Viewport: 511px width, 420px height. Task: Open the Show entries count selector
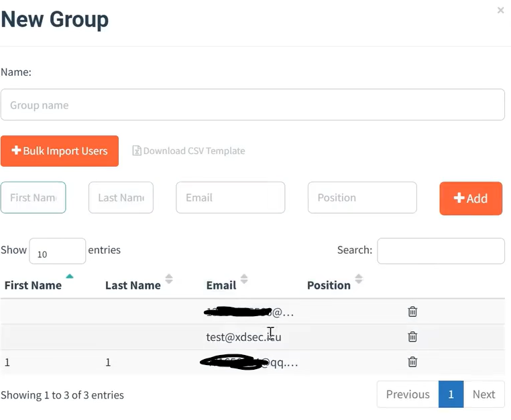click(x=57, y=251)
